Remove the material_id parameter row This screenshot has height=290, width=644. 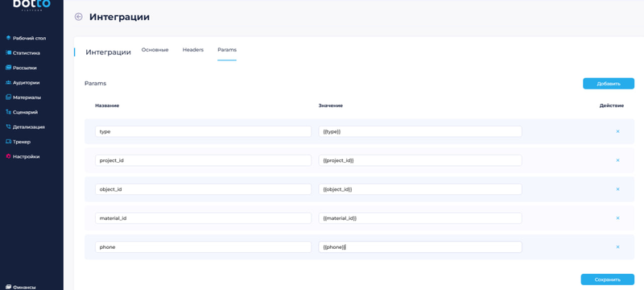[x=617, y=218]
